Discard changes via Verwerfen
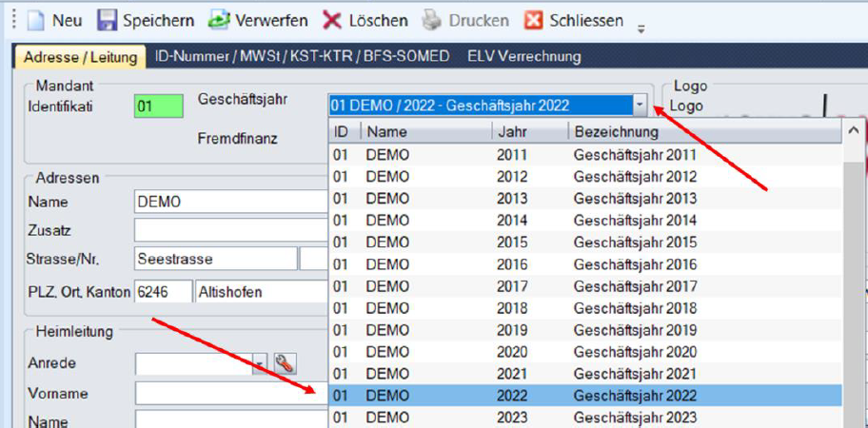Image resolution: width=868 pixels, height=428 pixels. point(258,21)
